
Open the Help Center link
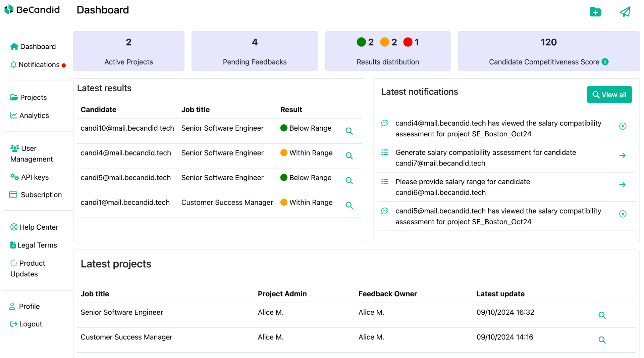tap(34, 227)
